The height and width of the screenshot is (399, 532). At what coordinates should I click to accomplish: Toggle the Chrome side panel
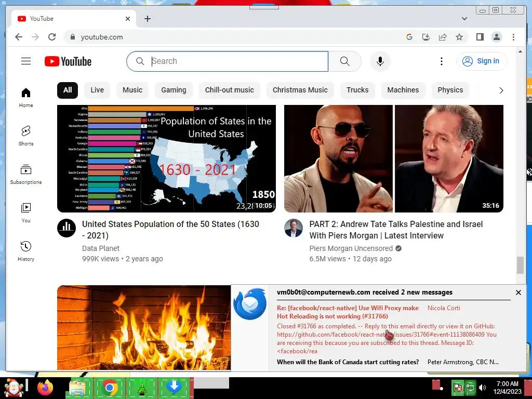pyautogui.click(x=480, y=37)
